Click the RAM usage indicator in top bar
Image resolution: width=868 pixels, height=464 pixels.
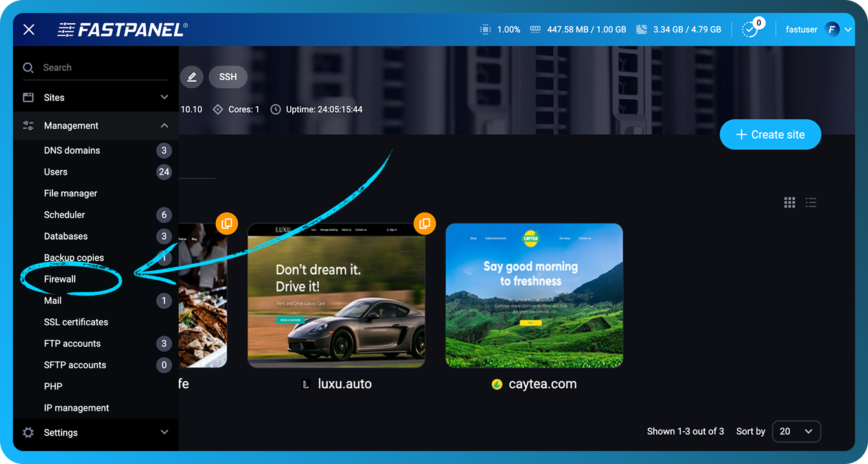(577, 29)
